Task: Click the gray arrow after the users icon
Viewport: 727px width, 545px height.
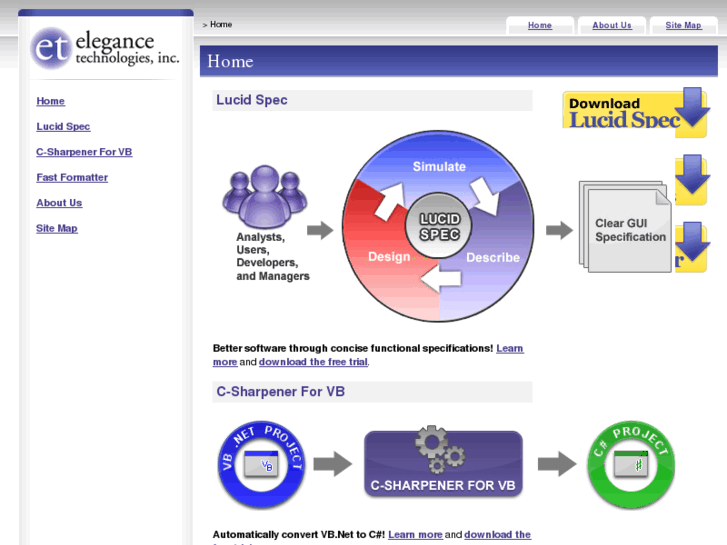Action: point(320,230)
